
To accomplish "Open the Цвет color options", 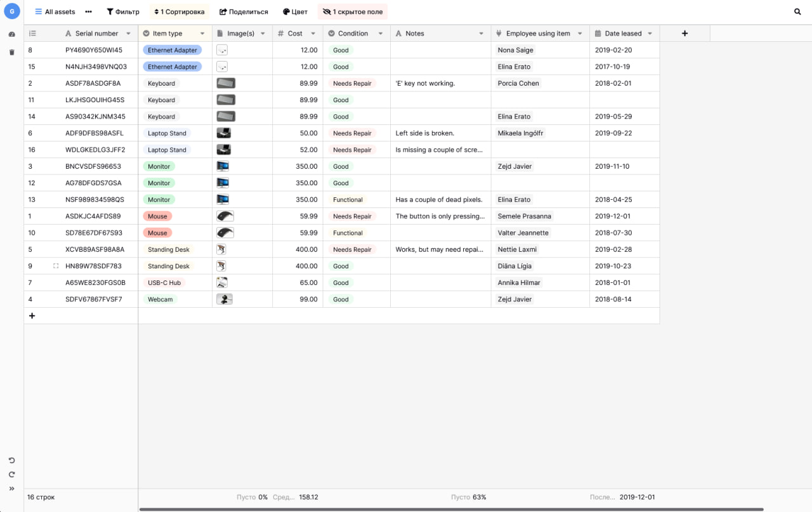I will [295, 11].
